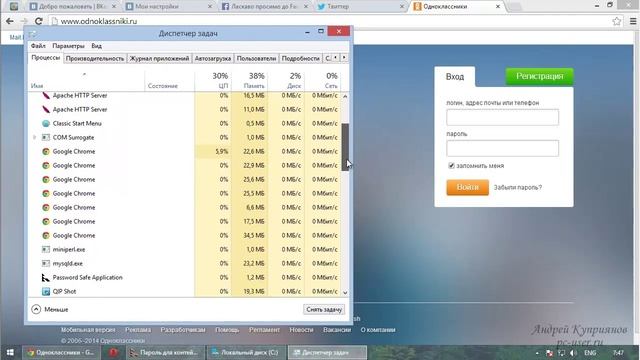Open the Новости footer link
The height and width of the screenshot is (360, 640).
pos(301,329)
